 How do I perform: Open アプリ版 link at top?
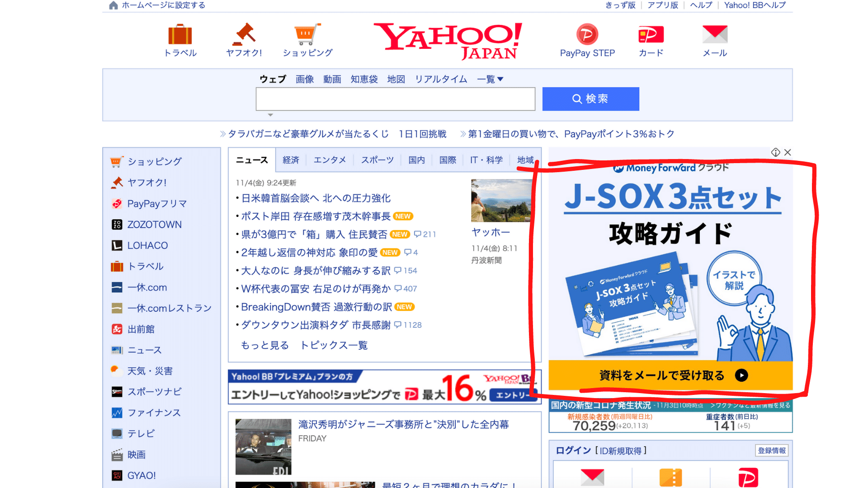click(x=663, y=5)
